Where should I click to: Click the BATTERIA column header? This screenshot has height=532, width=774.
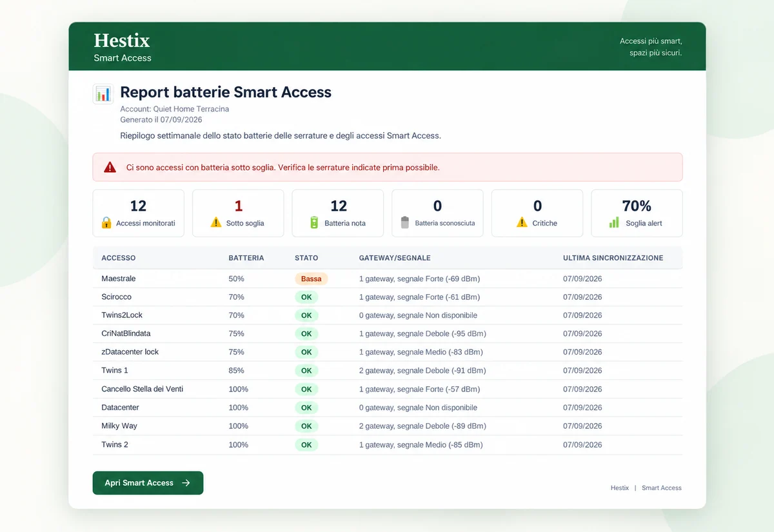(x=246, y=258)
